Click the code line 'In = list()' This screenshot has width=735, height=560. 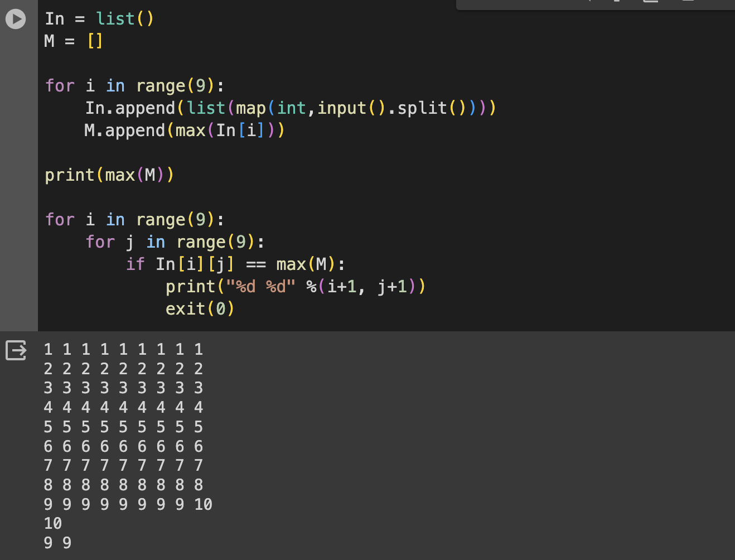tap(99, 19)
